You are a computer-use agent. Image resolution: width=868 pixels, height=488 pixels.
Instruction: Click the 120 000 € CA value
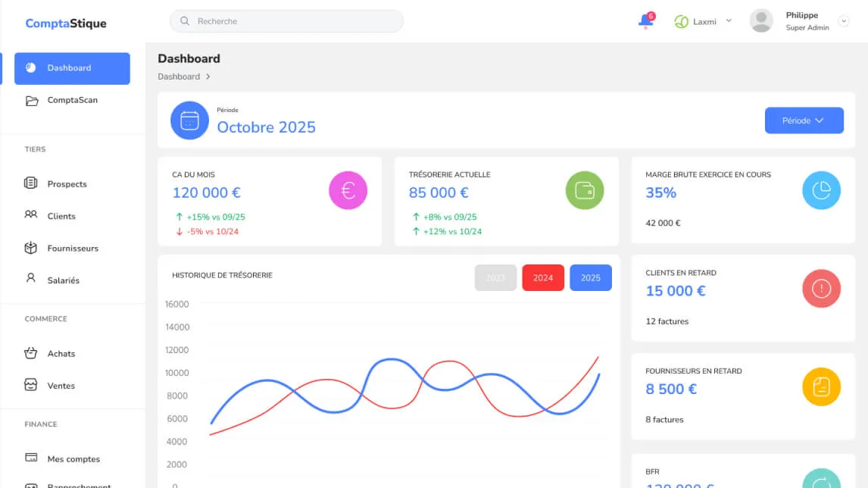pos(207,192)
